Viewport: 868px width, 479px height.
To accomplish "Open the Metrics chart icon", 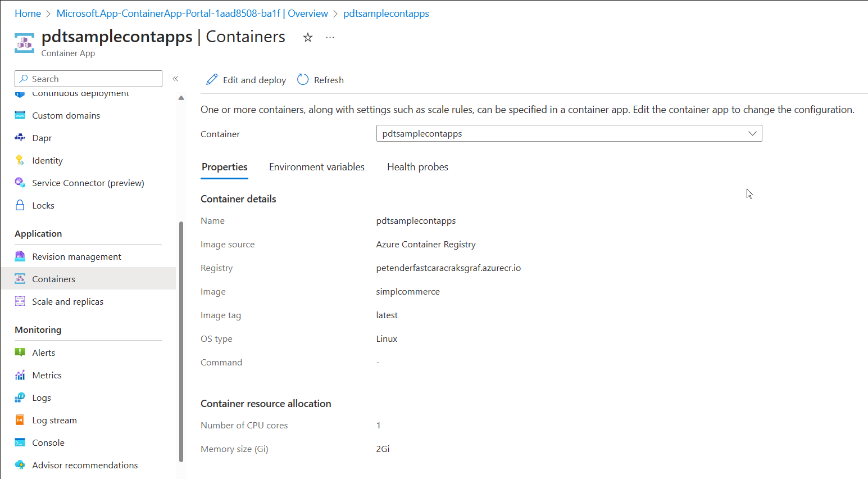I will click(20, 374).
